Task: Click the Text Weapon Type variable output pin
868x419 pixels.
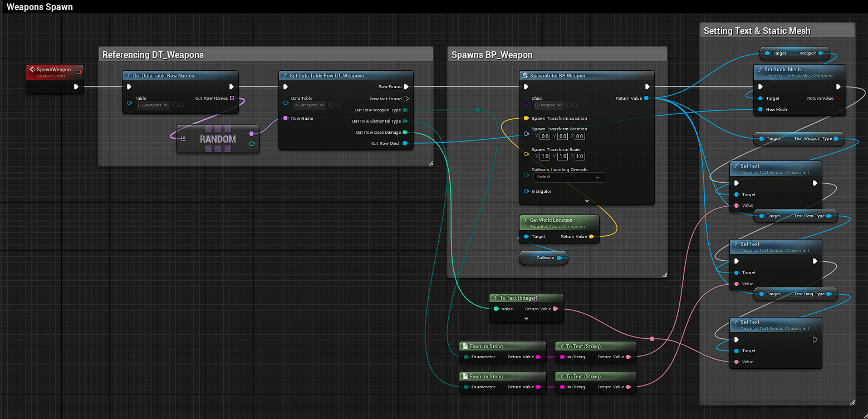Action: coord(836,138)
